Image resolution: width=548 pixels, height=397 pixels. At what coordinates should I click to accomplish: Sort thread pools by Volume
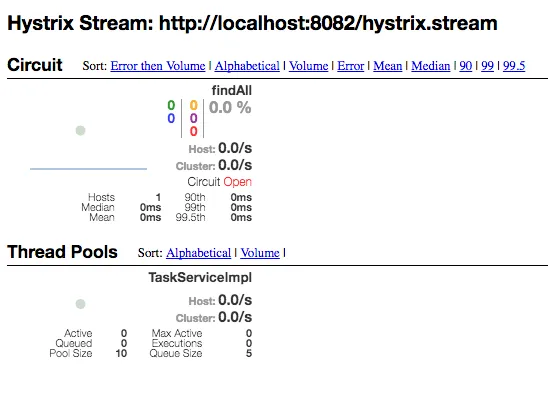click(260, 253)
